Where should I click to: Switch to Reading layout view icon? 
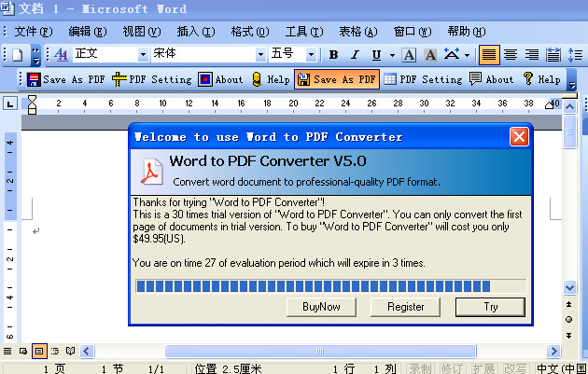click(70, 351)
